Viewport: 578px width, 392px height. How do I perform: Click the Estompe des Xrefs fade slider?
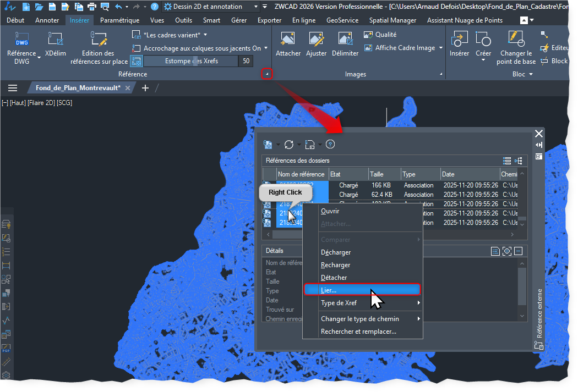click(191, 61)
